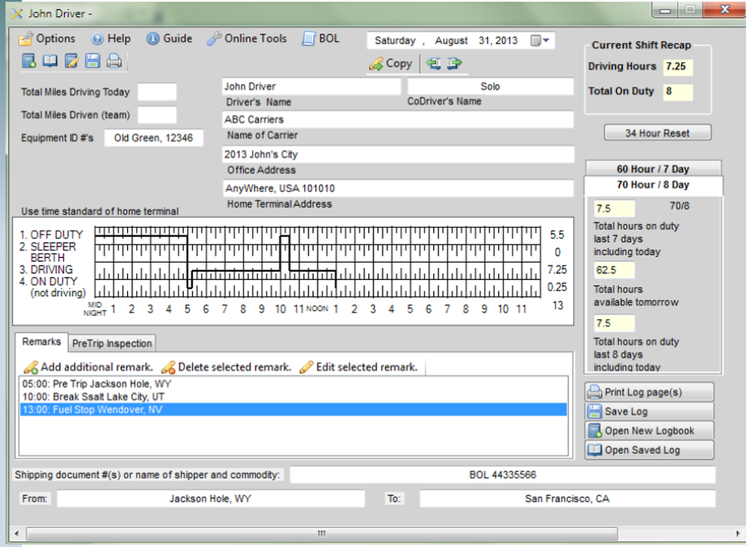This screenshot has height=547, width=756.
Task: Click Add additional remark
Action: pos(90,367)
